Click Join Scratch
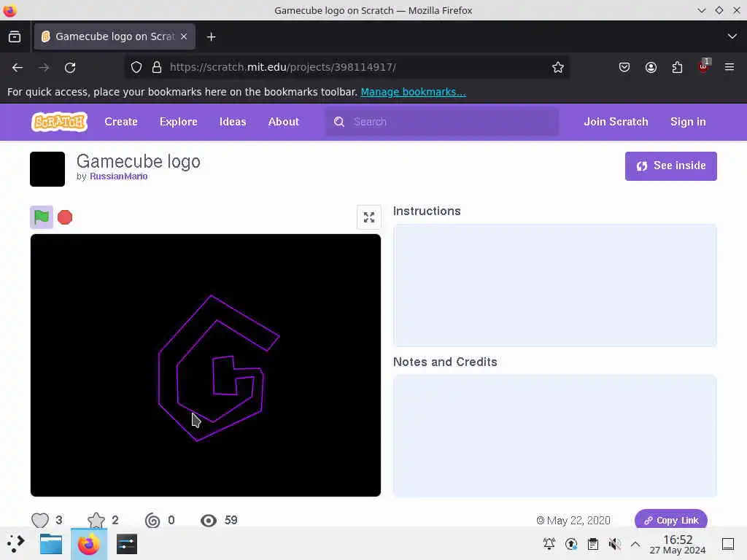This screenshot has width=747, height=560. point(616,122)
